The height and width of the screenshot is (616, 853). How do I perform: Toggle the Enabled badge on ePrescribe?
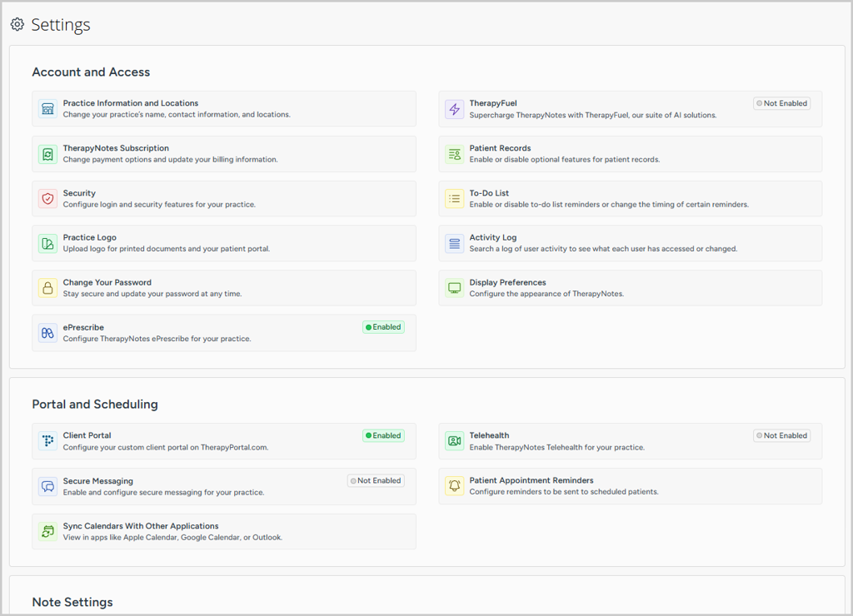tap(383, 327)
